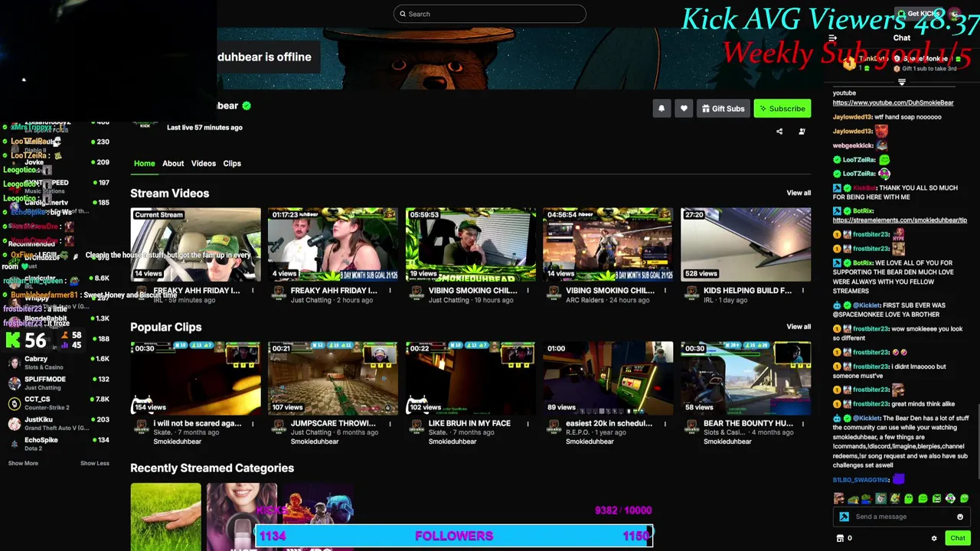The image size is (980, 551).
Task: Click the Recently Streamed Categories heading
Action: tap(212, 468)
